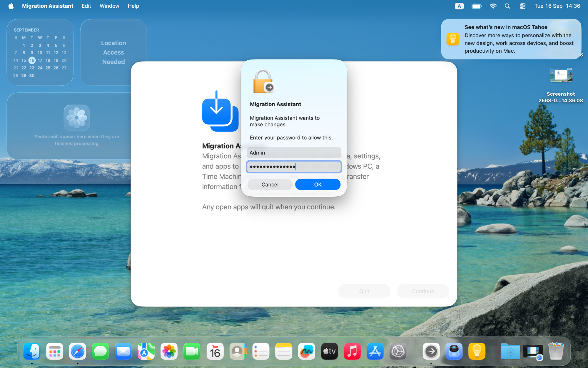Click today's date 16 in calendar widget
Image resolution: width=588 pixels, height=368 pixels.
point(32,60)
